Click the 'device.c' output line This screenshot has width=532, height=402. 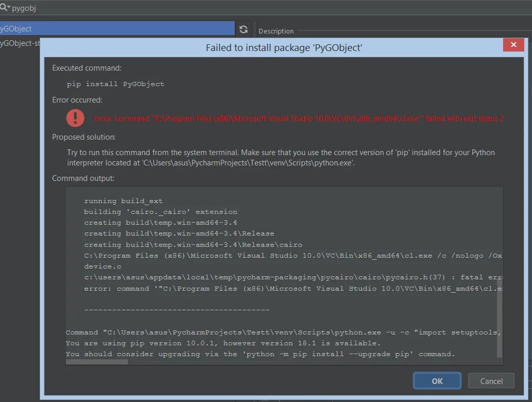point(103,266)
